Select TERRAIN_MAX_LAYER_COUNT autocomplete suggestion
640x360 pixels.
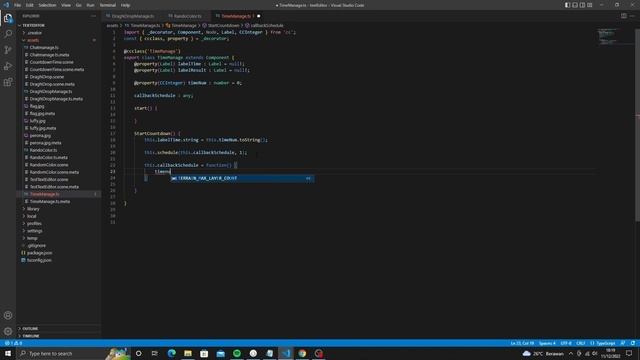tap(242, 178)
